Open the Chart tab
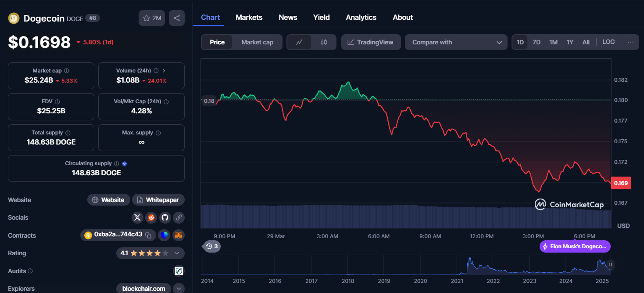Viewport: 644px width, 293px height. (210, 17)
